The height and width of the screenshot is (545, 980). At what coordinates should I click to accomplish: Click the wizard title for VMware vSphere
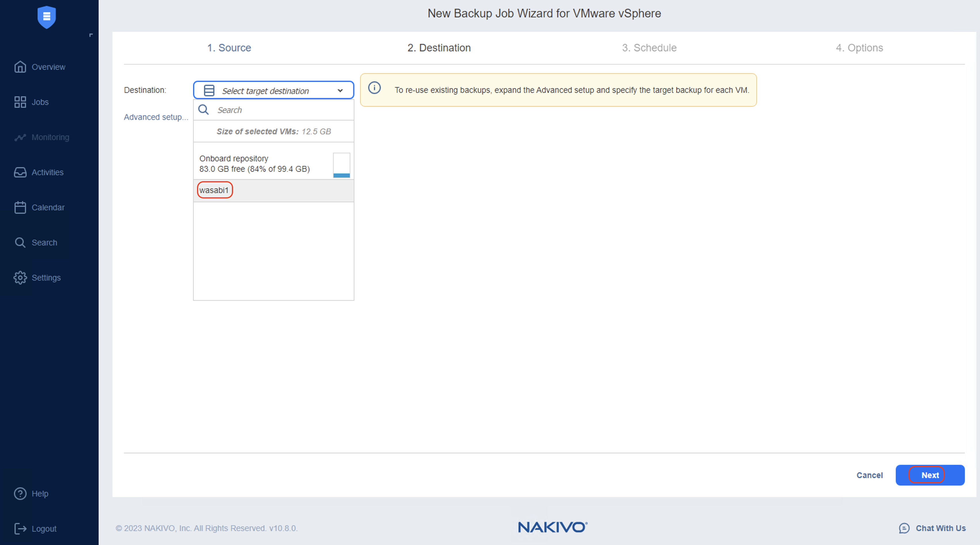[x=544, y=13]
